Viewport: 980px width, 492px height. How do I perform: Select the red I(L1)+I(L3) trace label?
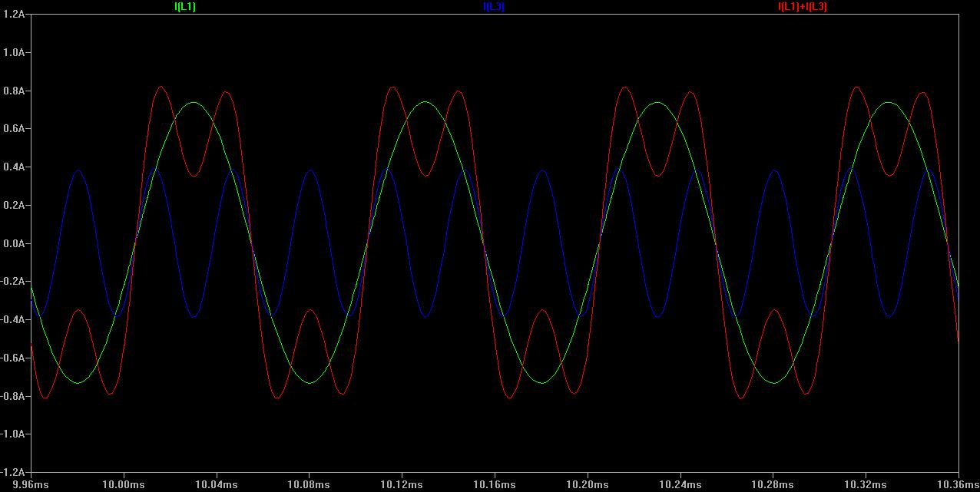click(x=803, y=6)
